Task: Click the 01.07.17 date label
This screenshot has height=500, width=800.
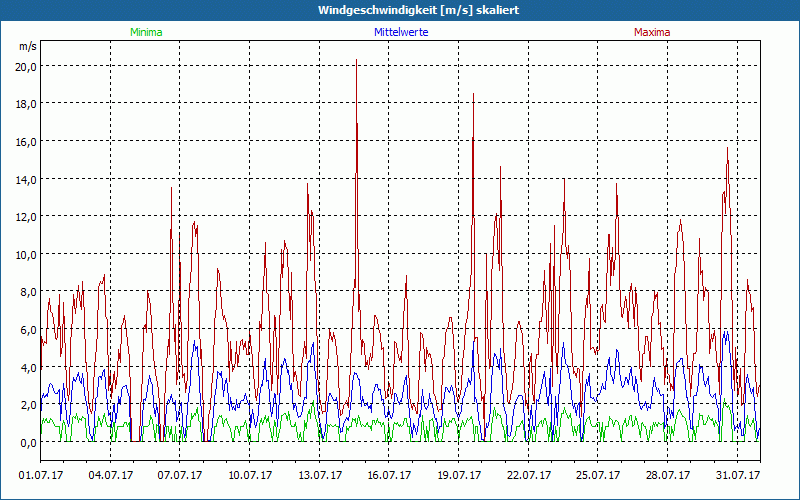Action: point(41,476)
